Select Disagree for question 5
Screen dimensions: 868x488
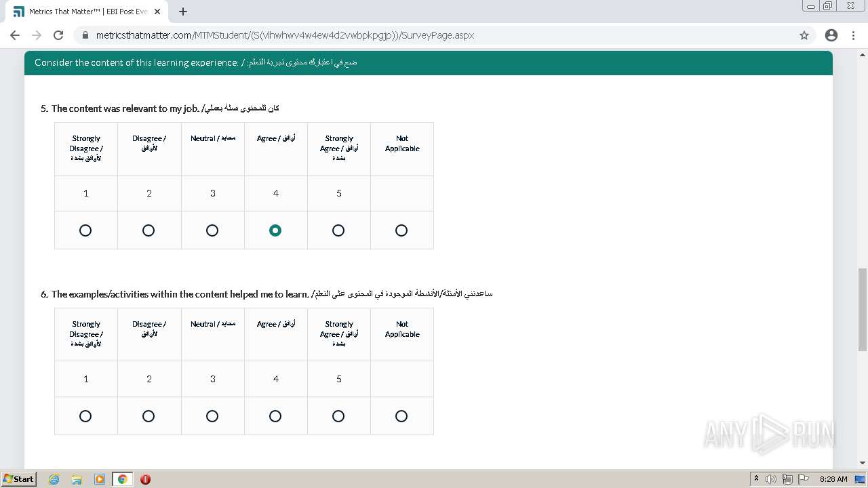tap(149, 230)
